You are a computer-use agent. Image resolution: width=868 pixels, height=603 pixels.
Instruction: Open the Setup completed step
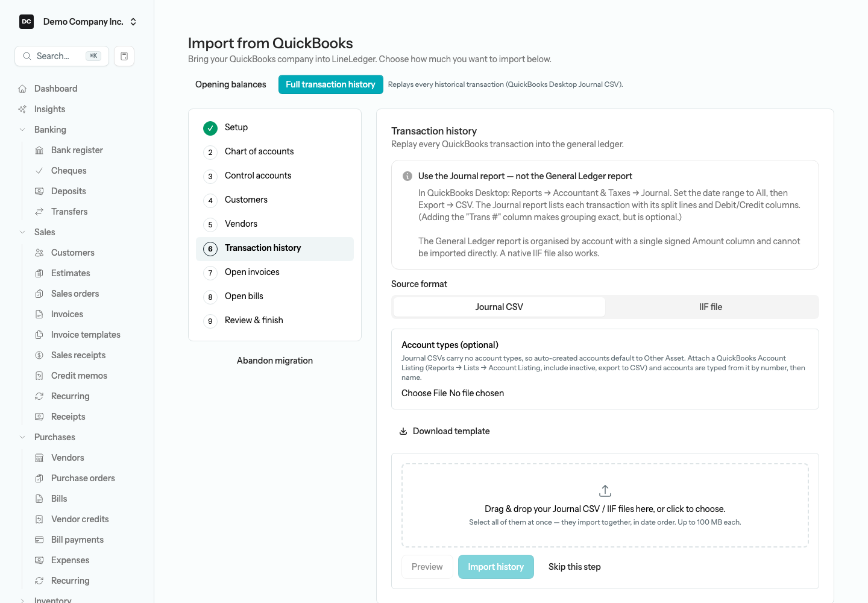[275, 128]
